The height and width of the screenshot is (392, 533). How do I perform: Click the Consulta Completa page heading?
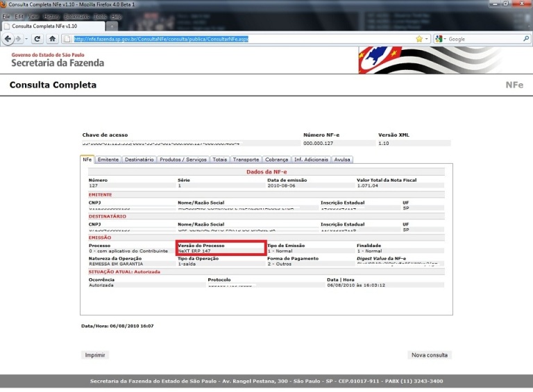click(x=53, y=85)
